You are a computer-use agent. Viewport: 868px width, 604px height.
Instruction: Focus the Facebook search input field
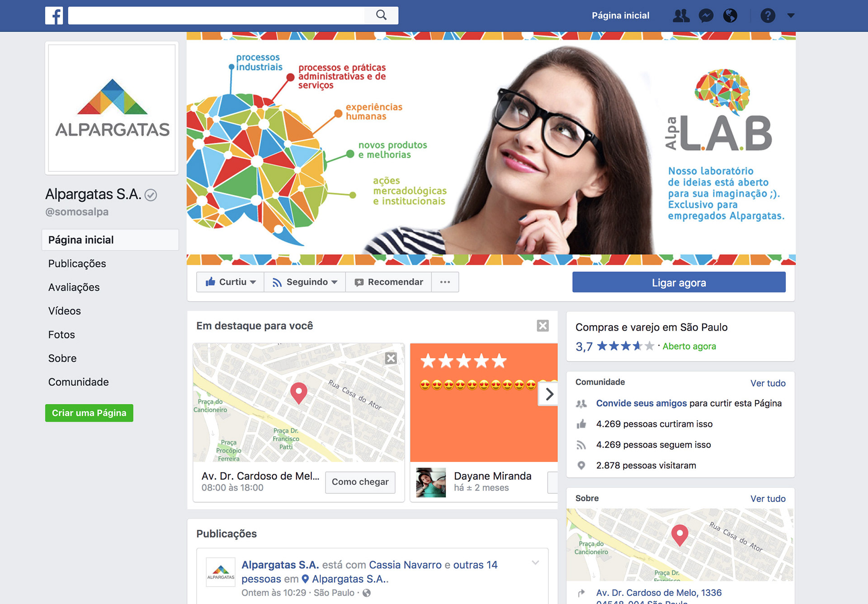(216, 15)
